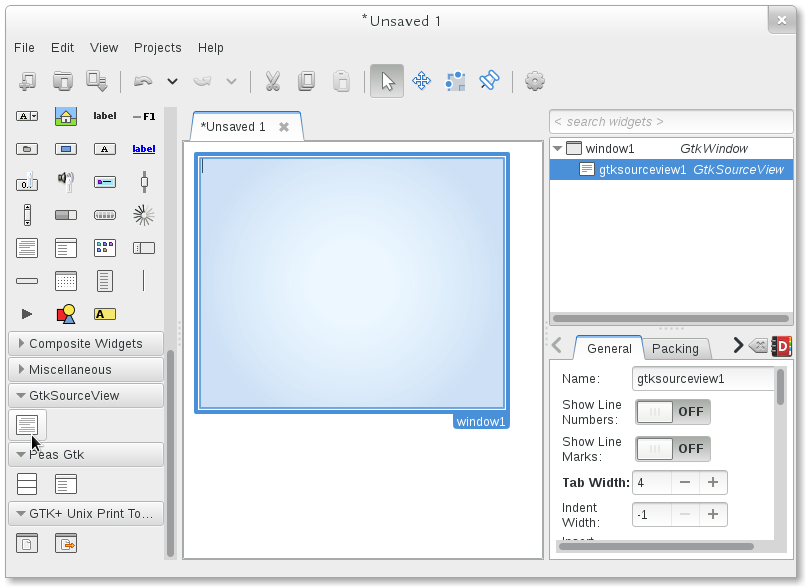Pick the page setup dialog widget
Viewport: 806px width, 587px height.
click(x=27, y=543)
